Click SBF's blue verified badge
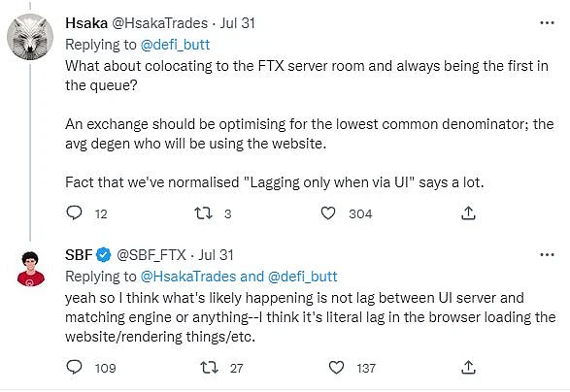 coord(104,255)
